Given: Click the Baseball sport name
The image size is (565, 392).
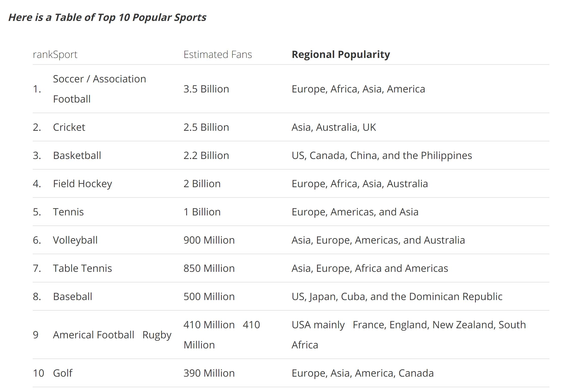Looking at the screenshot, I should click(x=73, y=297).
